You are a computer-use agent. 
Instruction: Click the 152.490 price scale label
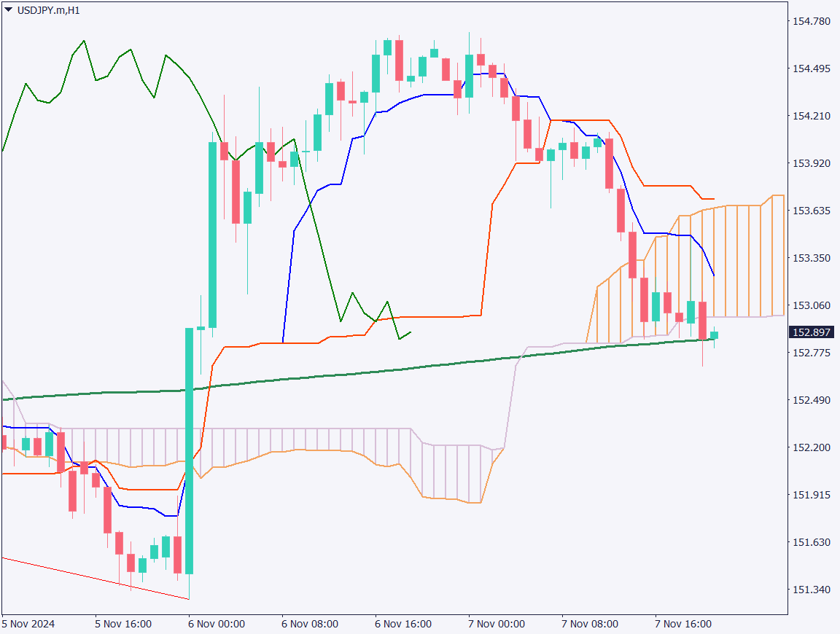coord(811,400)
